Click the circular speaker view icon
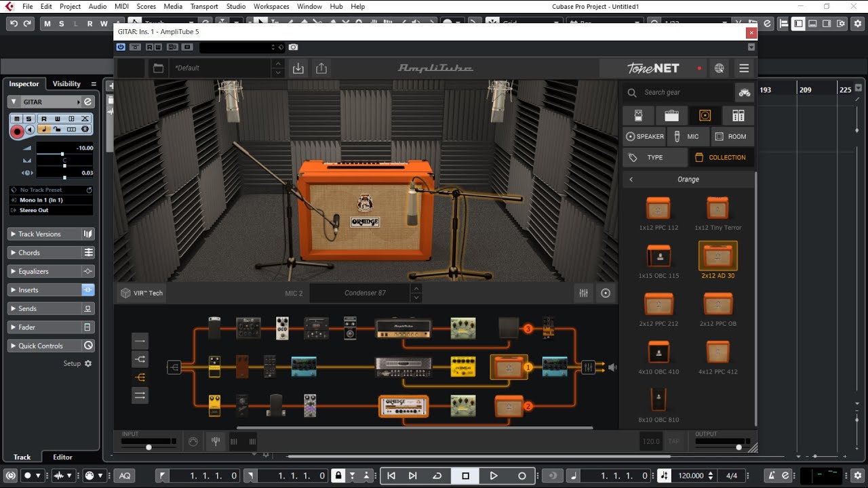868x488 pixels. click(606, 293)
